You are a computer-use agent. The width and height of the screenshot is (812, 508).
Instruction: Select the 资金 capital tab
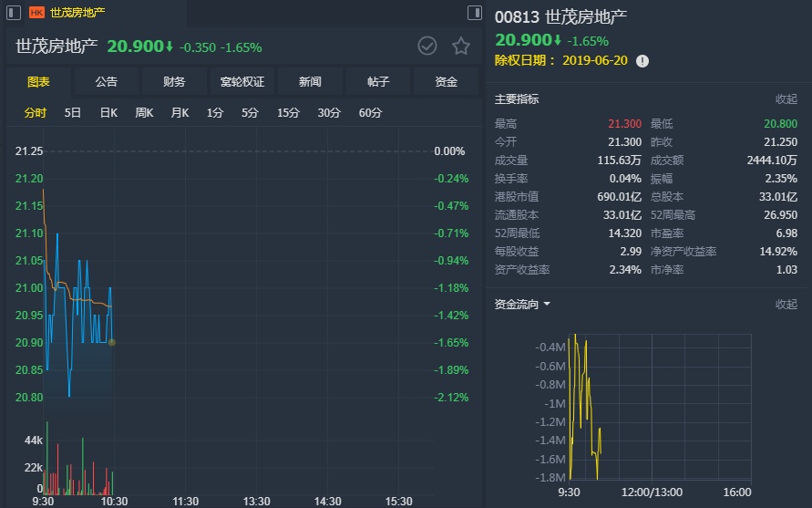447,82
